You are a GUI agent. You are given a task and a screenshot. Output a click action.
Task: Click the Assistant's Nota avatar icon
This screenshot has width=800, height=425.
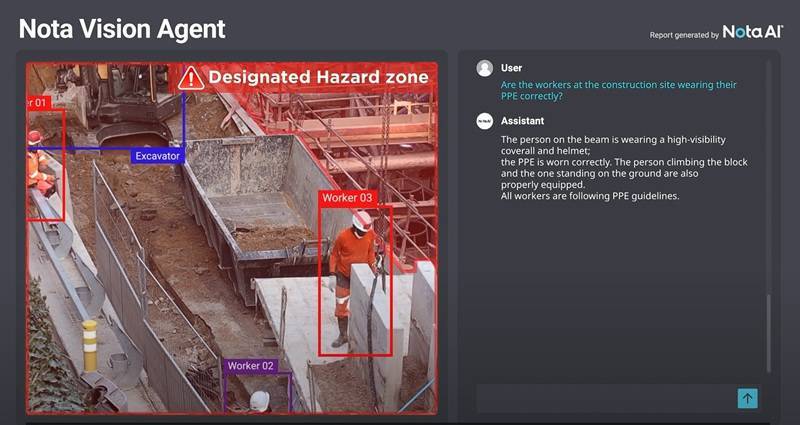point(485,121)
